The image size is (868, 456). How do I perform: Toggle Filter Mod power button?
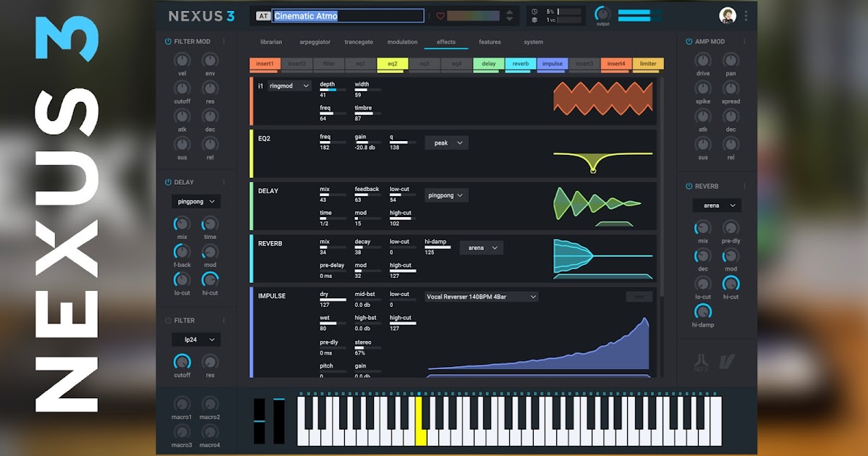click(x=169, y=42)
